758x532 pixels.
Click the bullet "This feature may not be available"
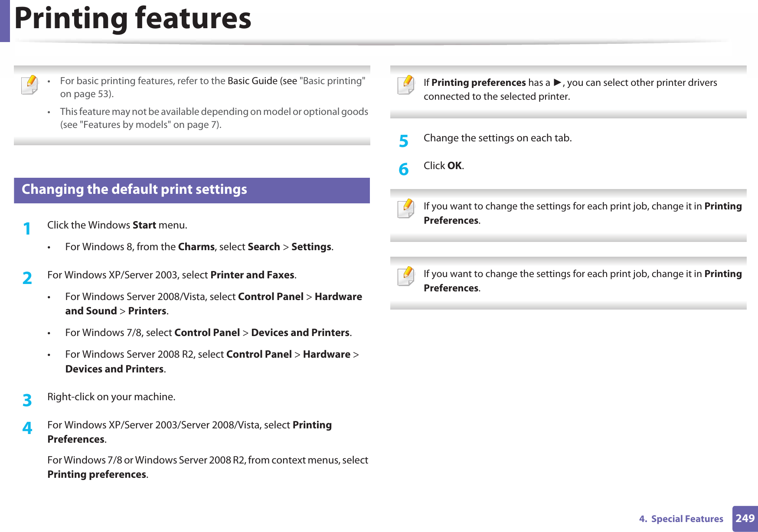click(x=214, y=118)
